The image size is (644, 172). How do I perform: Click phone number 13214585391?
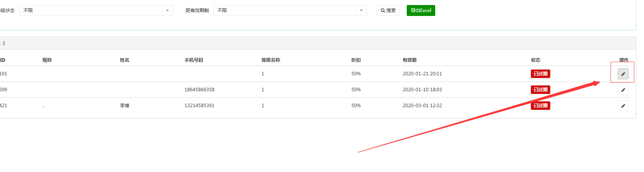[199, 106]
